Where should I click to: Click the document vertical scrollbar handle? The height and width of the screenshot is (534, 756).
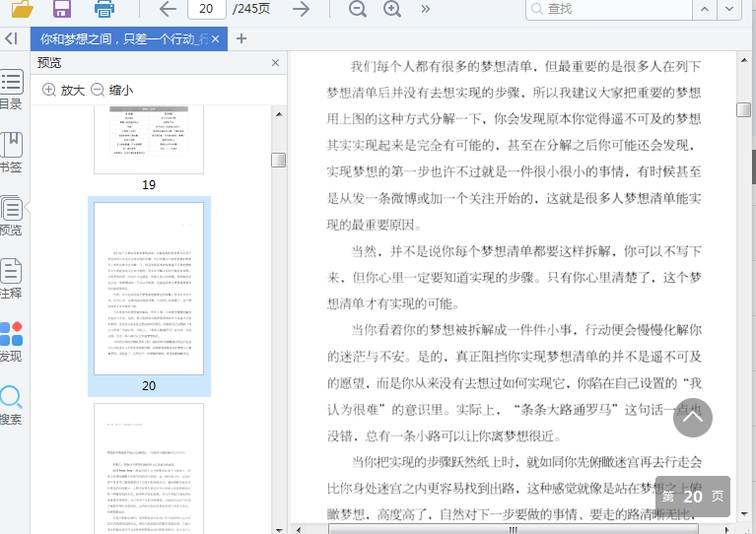744,110
